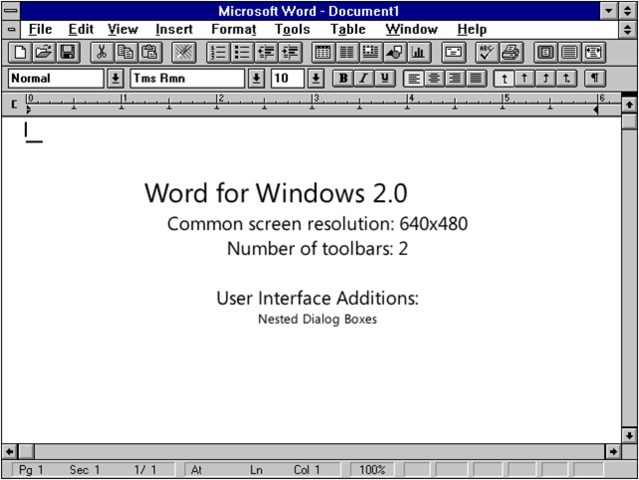Open the Table menu
This screenshot has height=480, width=639.
348,29
